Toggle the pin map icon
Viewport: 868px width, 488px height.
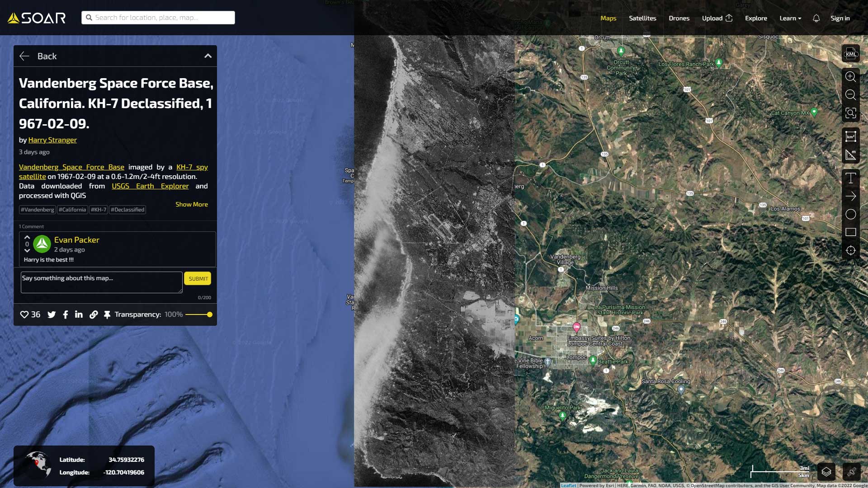point(107,314)
